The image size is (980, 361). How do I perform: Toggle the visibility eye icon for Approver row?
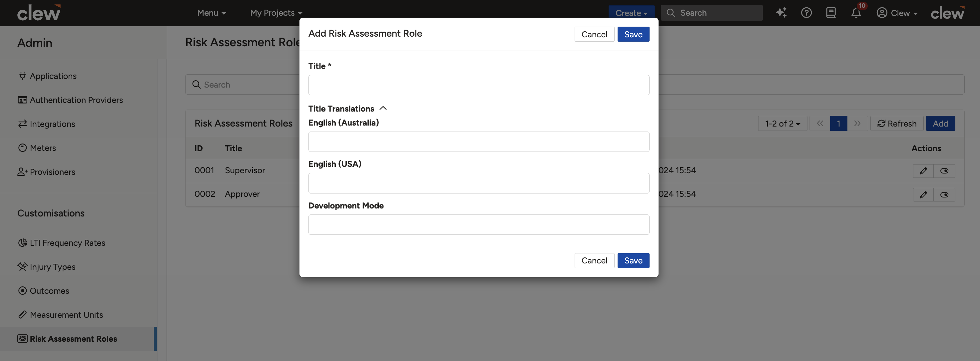click(x=944, y=195)
